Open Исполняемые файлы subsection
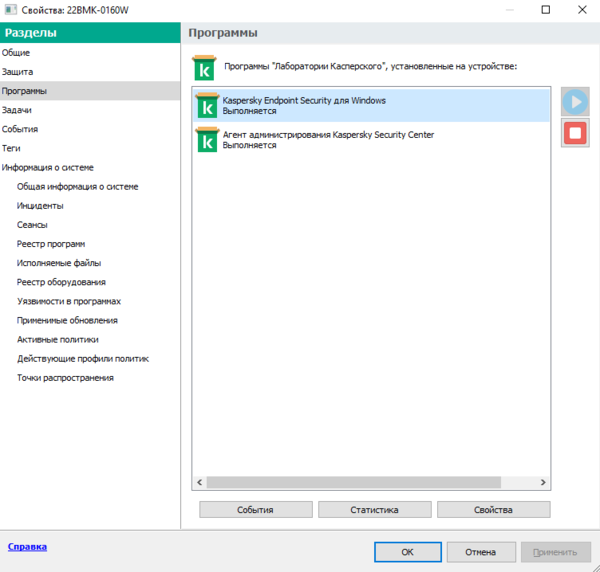This screenshot has height=572, width=600. [59, 263]
